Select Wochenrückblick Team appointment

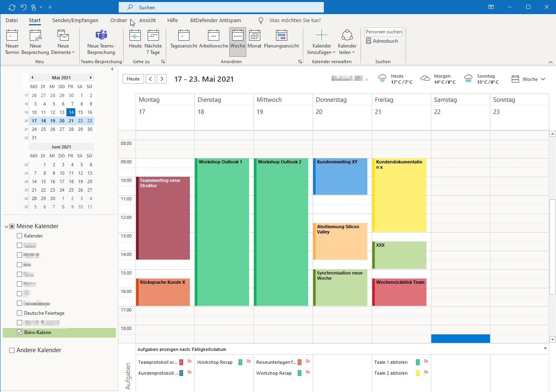(399, 292)
